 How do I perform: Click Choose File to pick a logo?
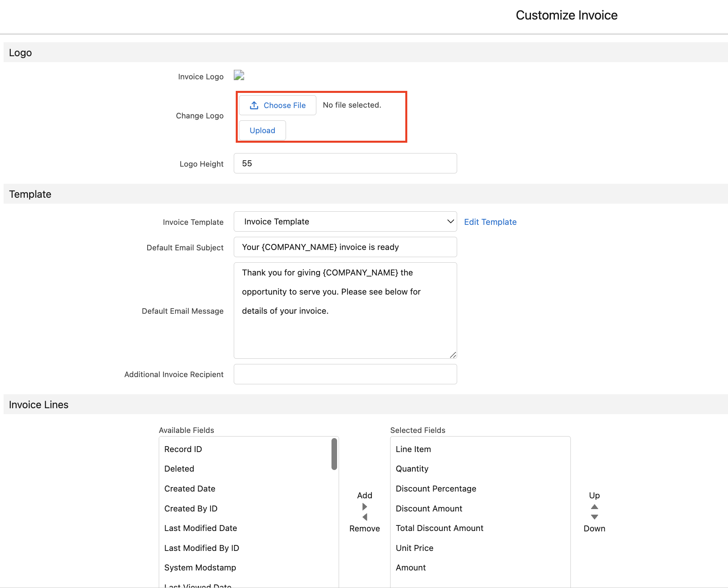pyautogui.click(x=278, y=105)
